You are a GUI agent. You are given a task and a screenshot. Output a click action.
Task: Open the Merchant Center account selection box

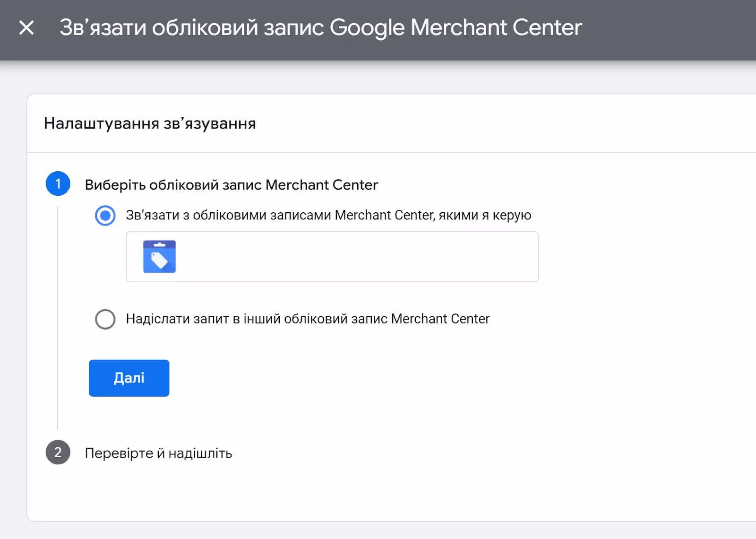332,257
